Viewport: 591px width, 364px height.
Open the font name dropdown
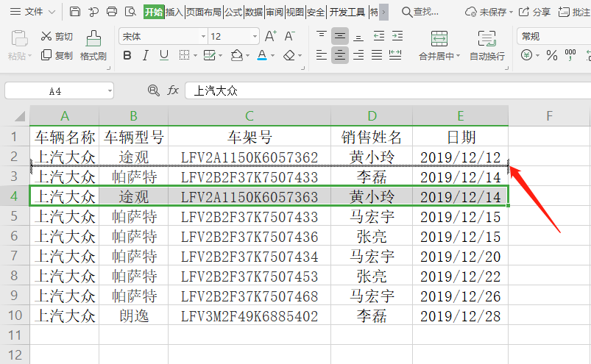[x=203, y=37]
